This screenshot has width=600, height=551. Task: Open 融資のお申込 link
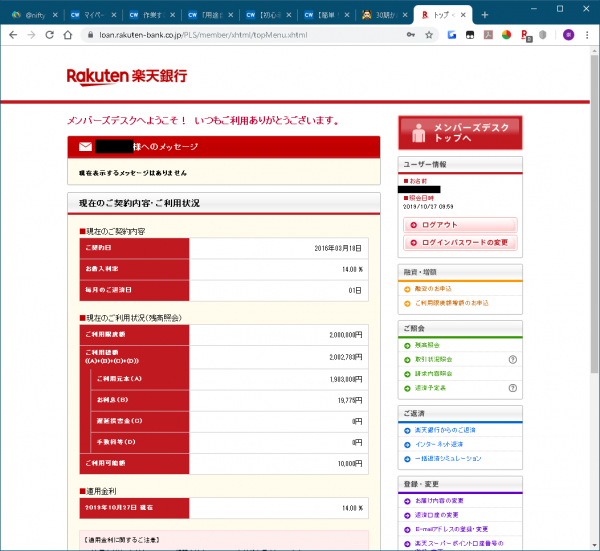tap(433, 289)
